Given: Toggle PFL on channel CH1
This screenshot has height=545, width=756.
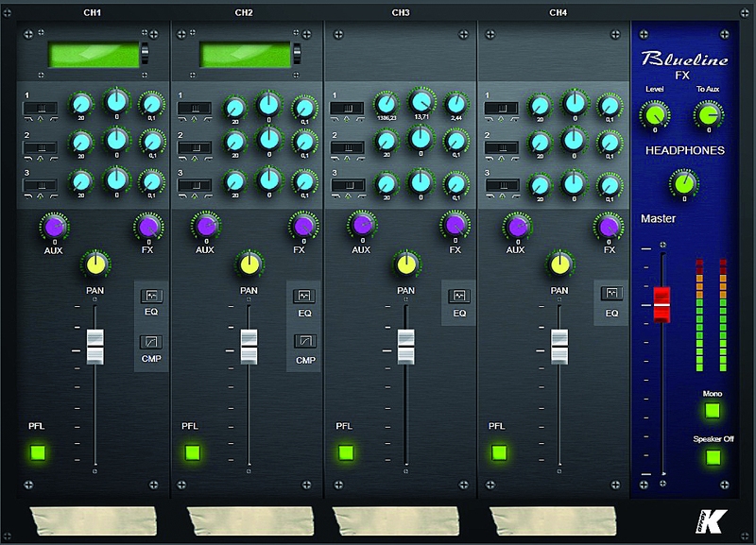Looking at the screenshot, I should (38, 452).
